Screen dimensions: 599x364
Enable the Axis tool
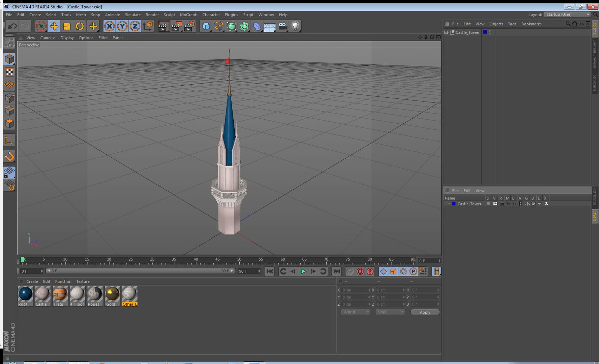pos(9,140)
